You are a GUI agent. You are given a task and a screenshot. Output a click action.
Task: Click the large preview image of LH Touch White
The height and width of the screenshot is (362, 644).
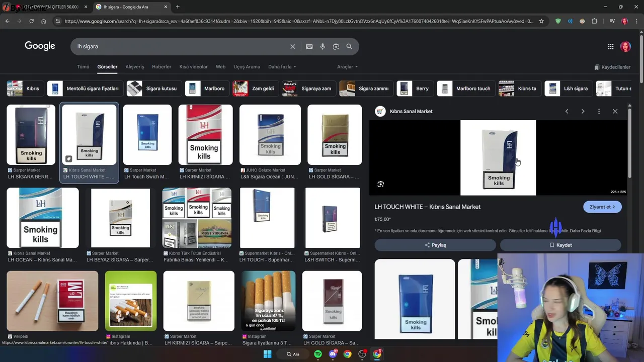498,157
